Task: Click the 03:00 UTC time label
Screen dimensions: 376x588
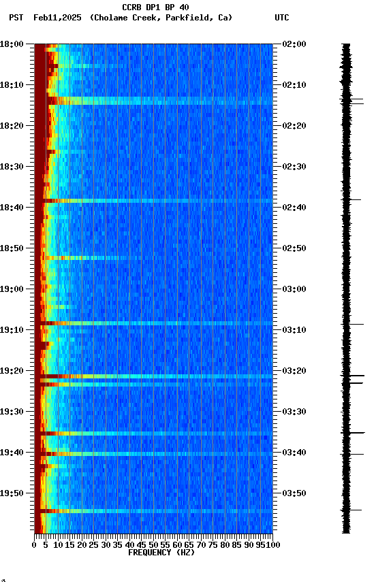Action: (x=294, y=289)
